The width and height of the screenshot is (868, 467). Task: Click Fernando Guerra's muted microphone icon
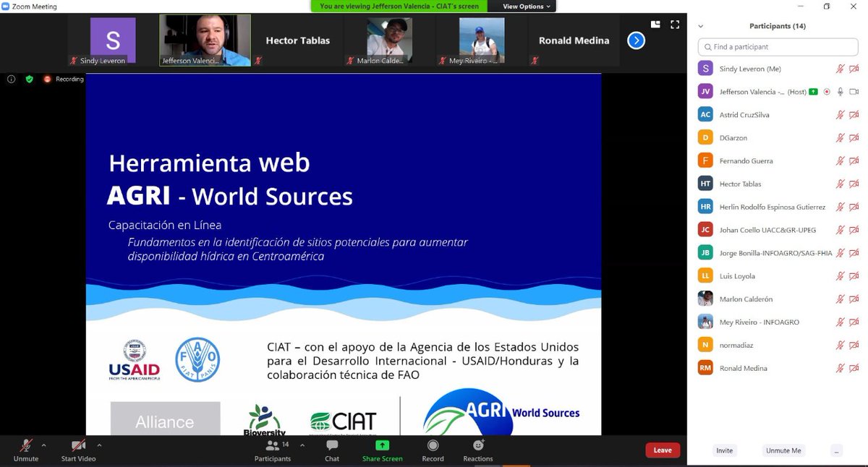tap(841, 160)
